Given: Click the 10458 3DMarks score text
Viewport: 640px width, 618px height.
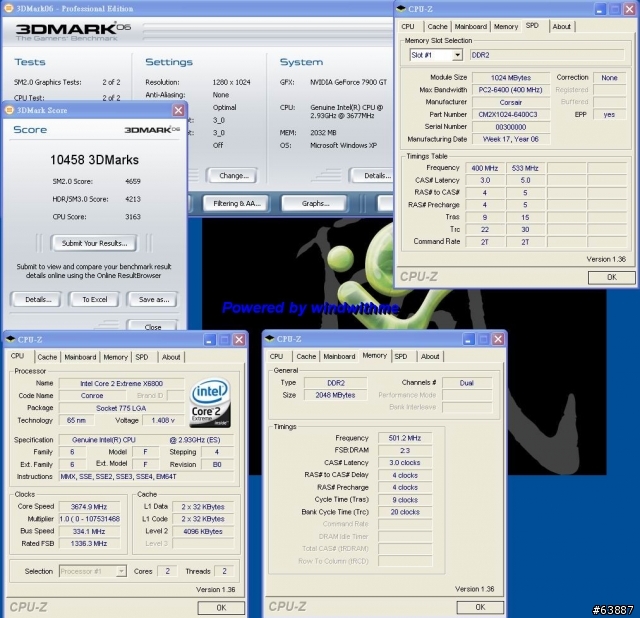Looking at the screenshot, I should click(x=94, y=160).
